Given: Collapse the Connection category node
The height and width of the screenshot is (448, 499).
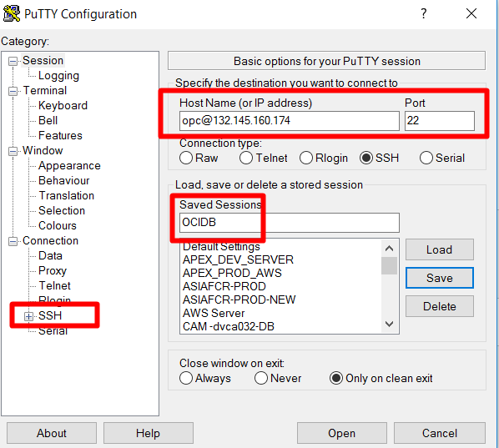Looking at the screenshot, I should point(13,241).
